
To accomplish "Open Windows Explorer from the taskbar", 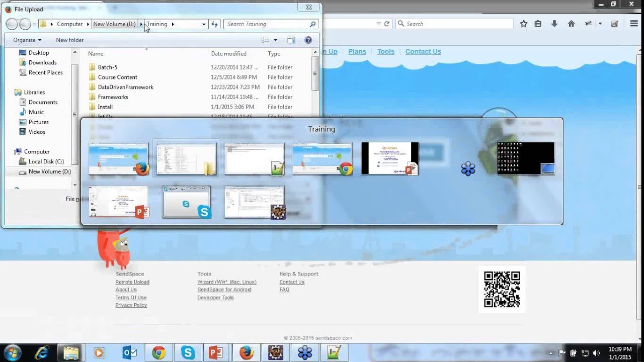I will point(71,352).
